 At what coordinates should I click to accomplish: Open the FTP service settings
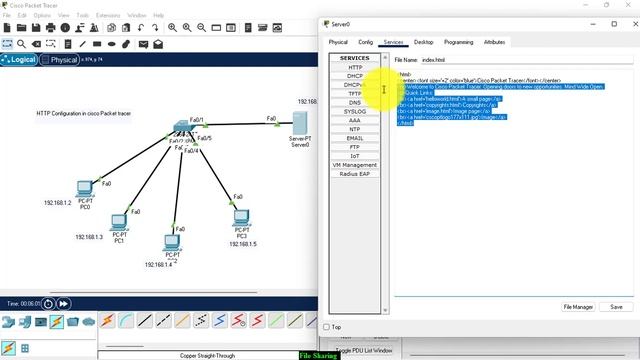pyautogui.click(x=355, y=147)
